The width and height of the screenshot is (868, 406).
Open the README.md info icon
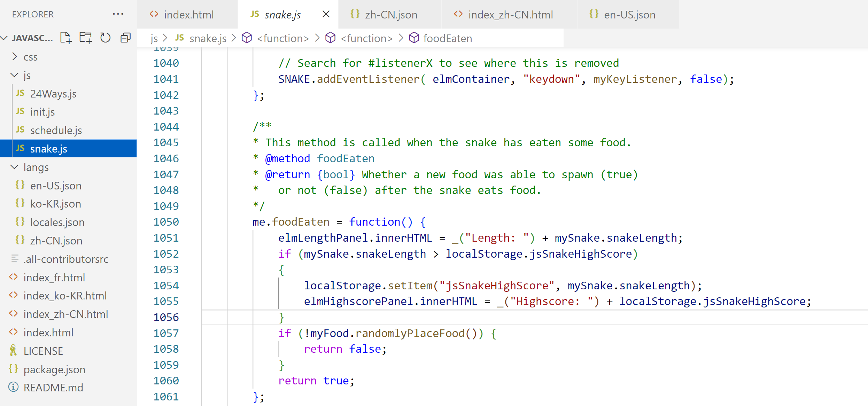(x=13, y=387)
